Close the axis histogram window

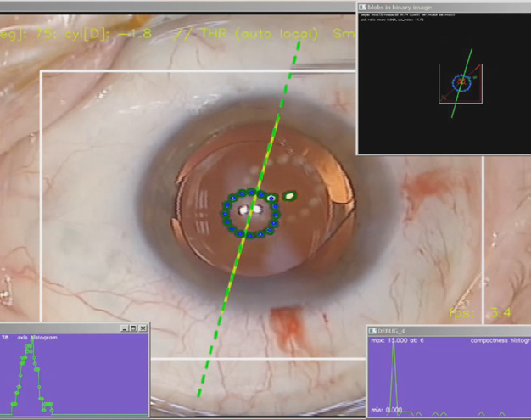click(x=143, y=328)
